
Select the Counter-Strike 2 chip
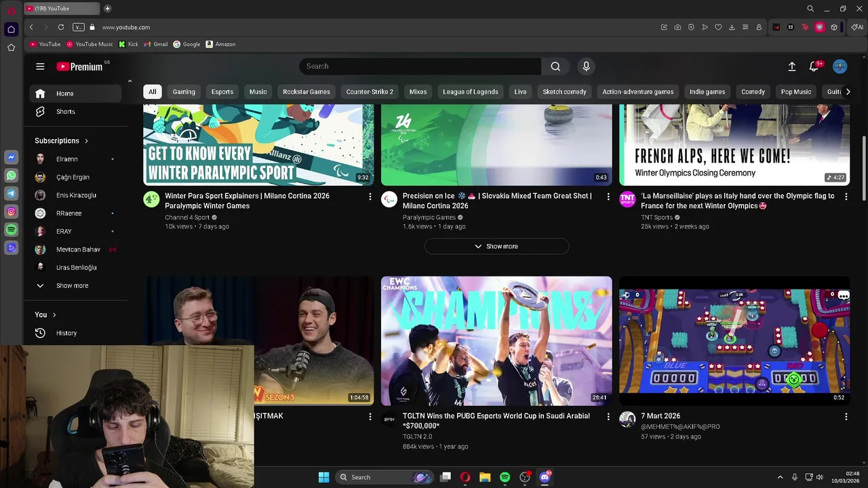click(370, 92)
